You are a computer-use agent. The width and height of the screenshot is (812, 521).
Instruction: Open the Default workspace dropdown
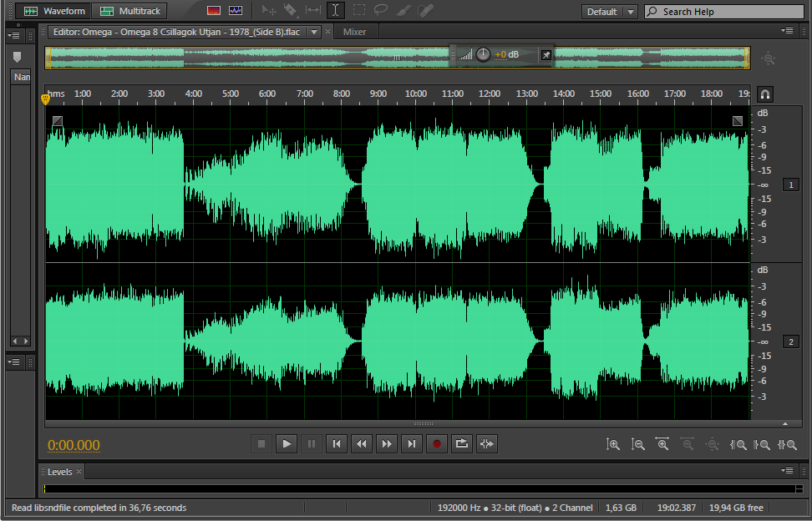tap(609, 12)
